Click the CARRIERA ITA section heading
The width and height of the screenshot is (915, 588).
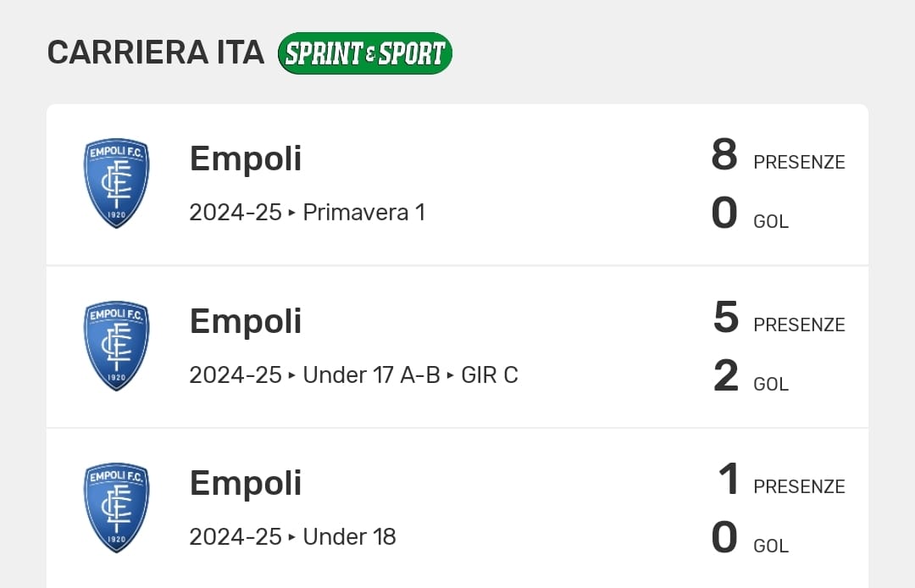[156, 53]
